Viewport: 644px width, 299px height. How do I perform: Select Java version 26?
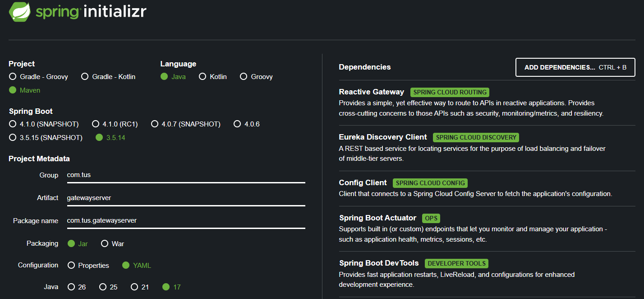[77, 287]
